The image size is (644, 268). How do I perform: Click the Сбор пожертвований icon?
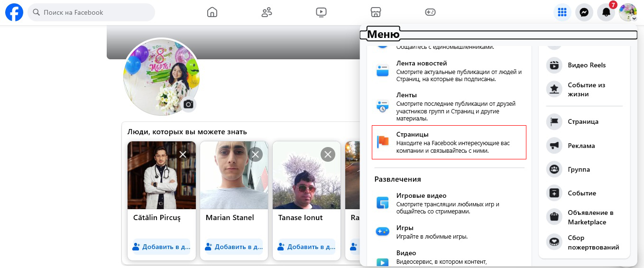point(554,242)
